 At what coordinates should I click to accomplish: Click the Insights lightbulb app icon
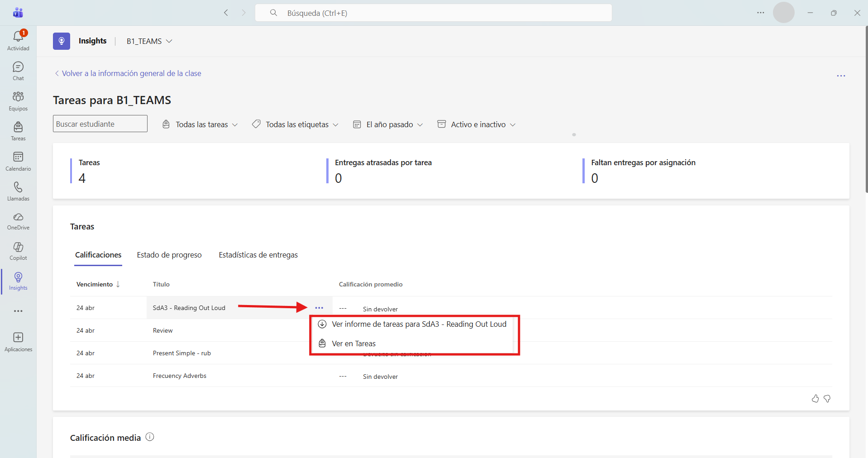click(62, 41)
